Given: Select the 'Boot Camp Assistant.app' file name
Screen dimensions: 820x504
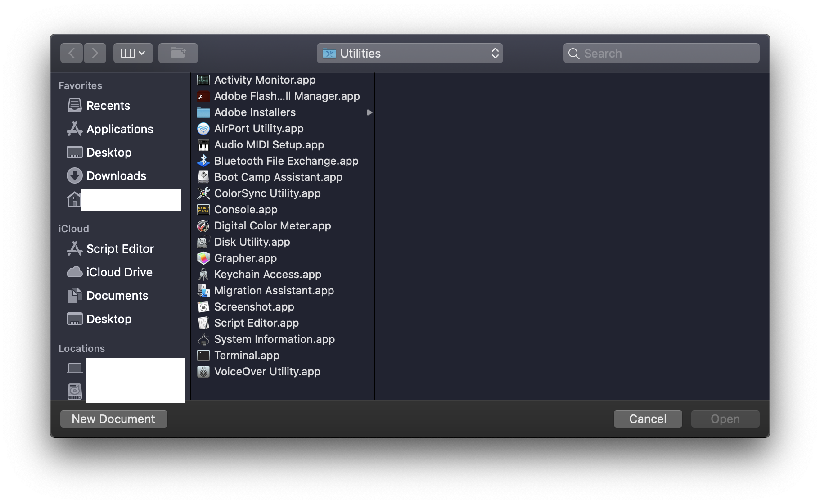Looking at the screenshot, I should point(279,177).
